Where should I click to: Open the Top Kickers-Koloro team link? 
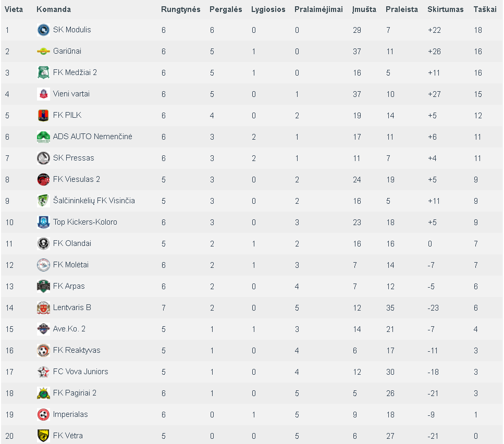click(85, 222)
